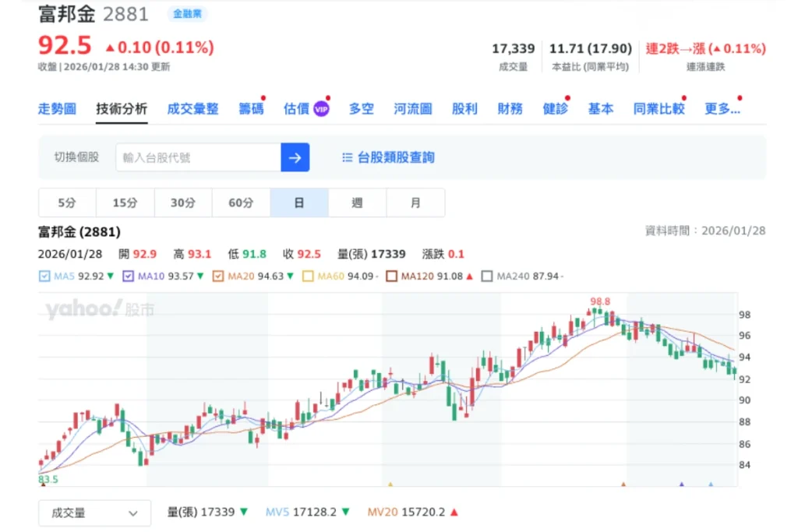Open the 財務 tab
The image size is (798, 532).
pos(510,109)
